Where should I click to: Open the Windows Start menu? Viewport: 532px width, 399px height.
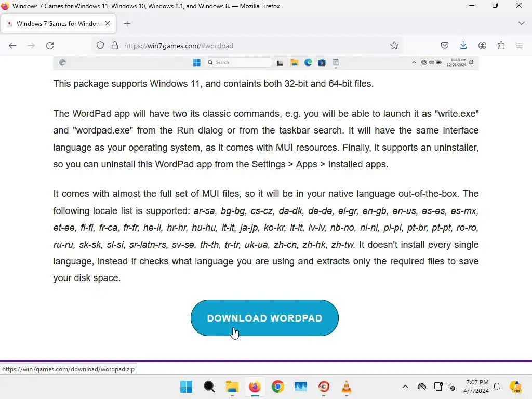(187, 387)
